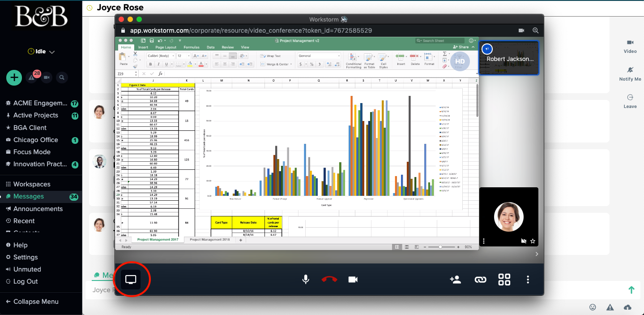Adjust the Excel zoom slider at 90%
Screen dimensions: 644x315
[x=440, y=247]
